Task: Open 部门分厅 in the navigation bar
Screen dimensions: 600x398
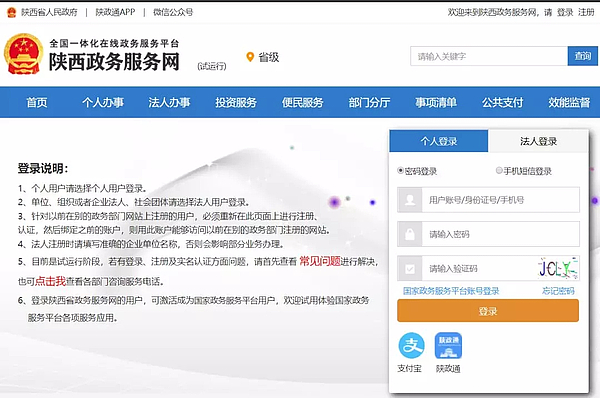Action: [x=369, y=102]
